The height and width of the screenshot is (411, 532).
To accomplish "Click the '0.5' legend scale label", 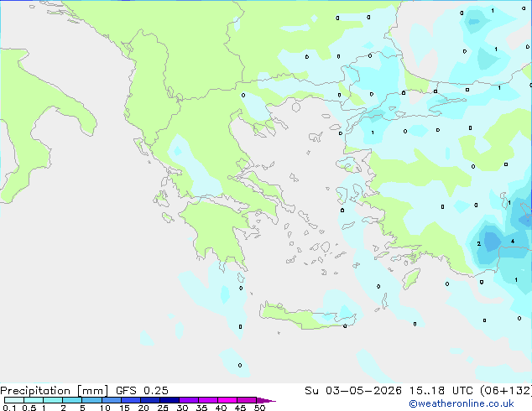I will [x=29, y=408].
